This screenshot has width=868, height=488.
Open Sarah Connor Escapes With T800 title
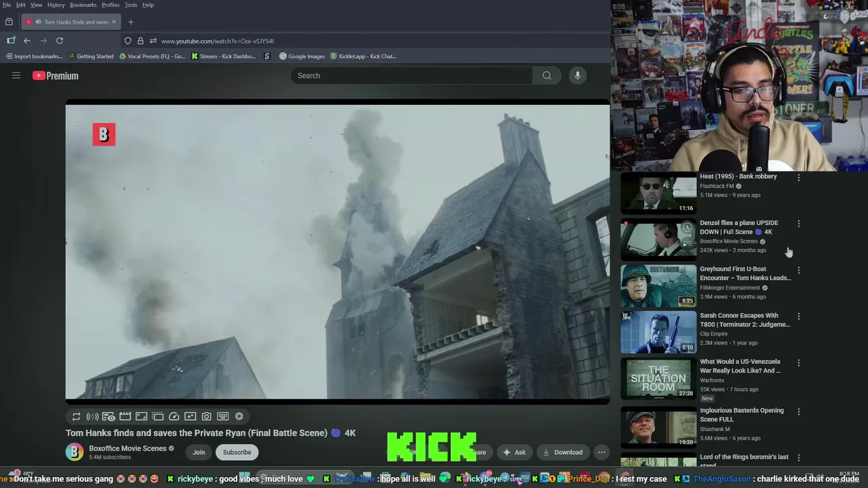[745, 320]
